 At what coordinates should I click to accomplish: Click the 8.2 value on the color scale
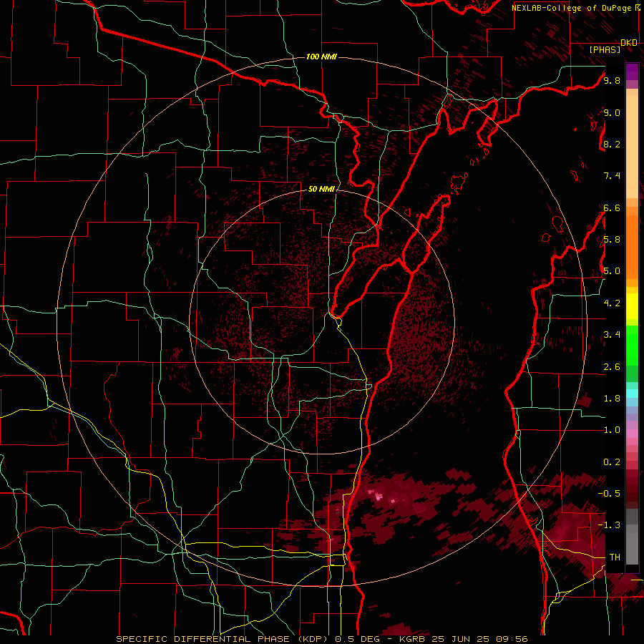tap(612, 144)
